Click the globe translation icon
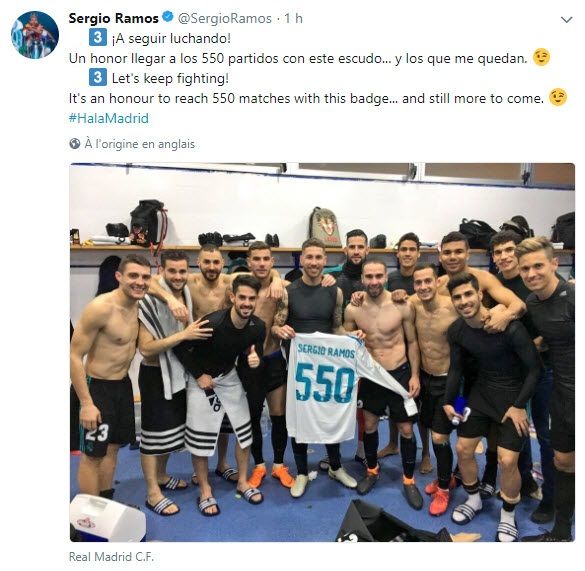 click(75, 144)
